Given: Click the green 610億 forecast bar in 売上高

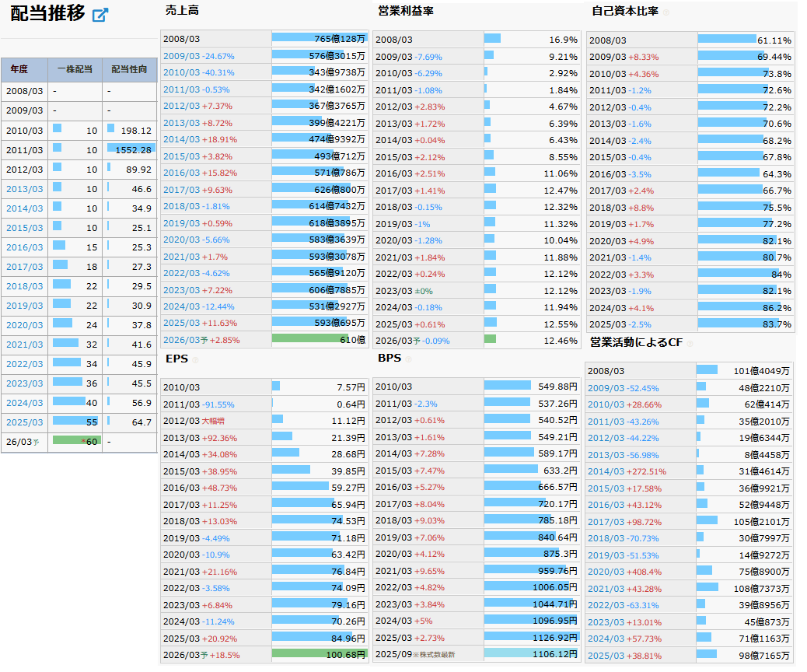Looking at the screenshot, I should (x=319, y=340).
